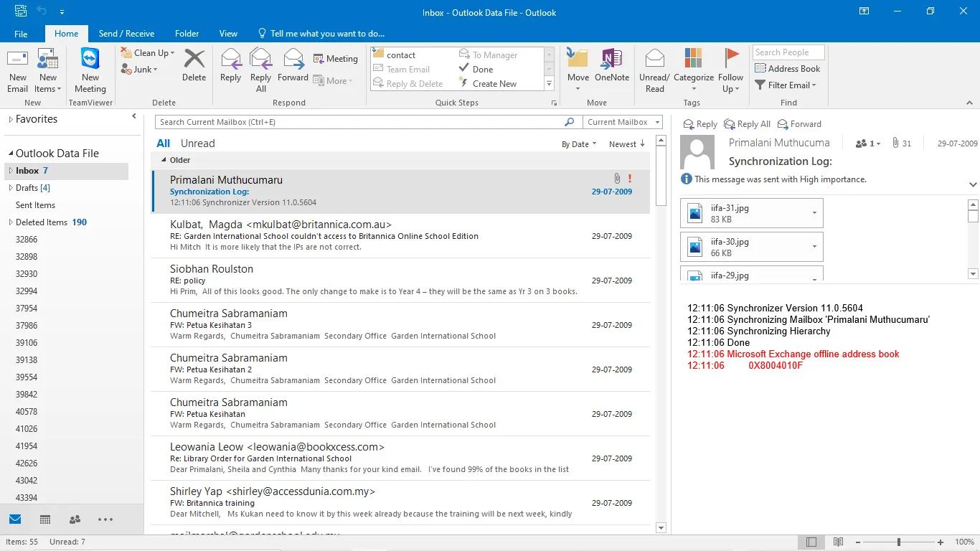Delete the selected message
Screen dimensions: 980x551
194,66
